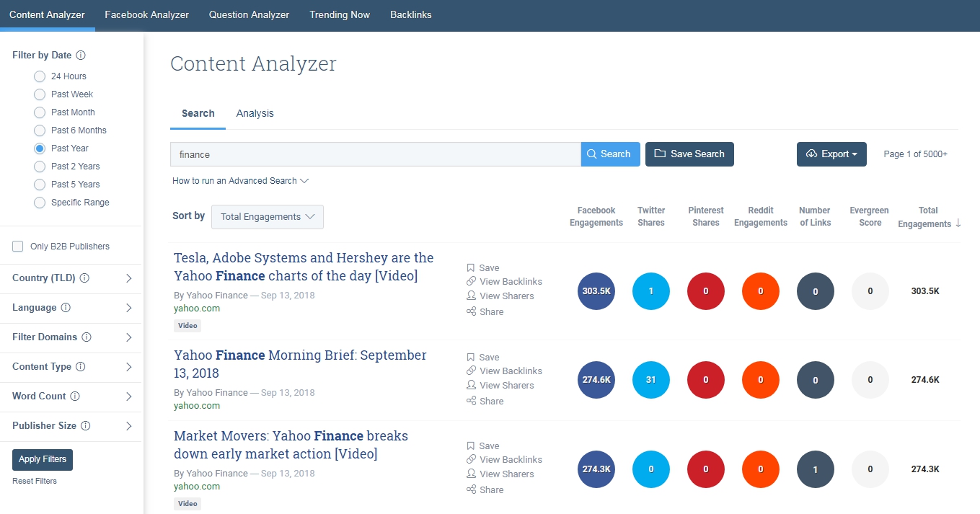Open the Trending Now section
Screen dimensions: 980x514
(x=340, y=15)
